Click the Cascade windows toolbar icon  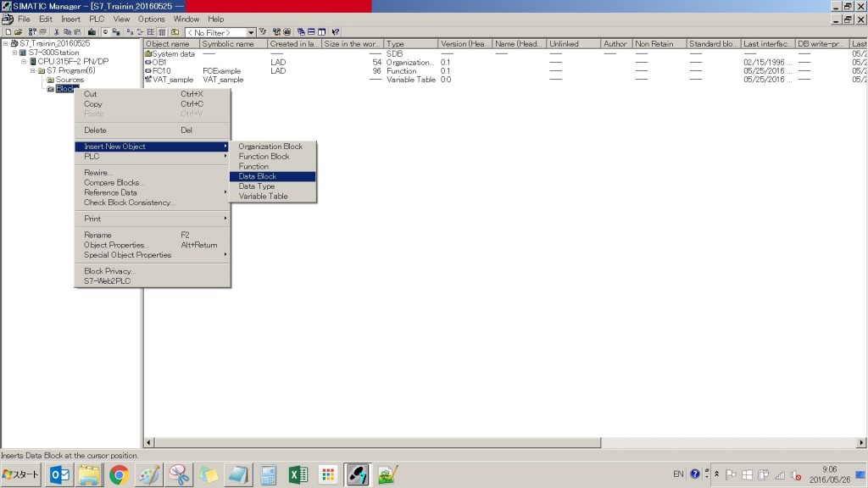click(301, 32)
